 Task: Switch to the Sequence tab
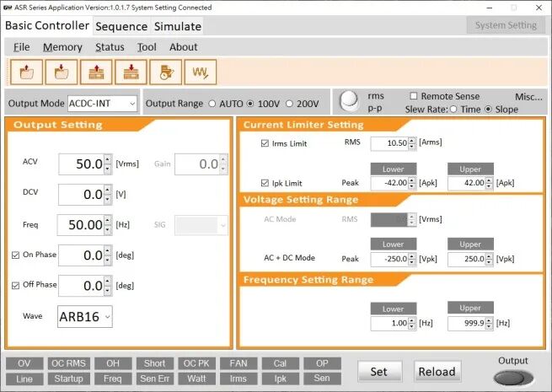(x=121, y=26)
